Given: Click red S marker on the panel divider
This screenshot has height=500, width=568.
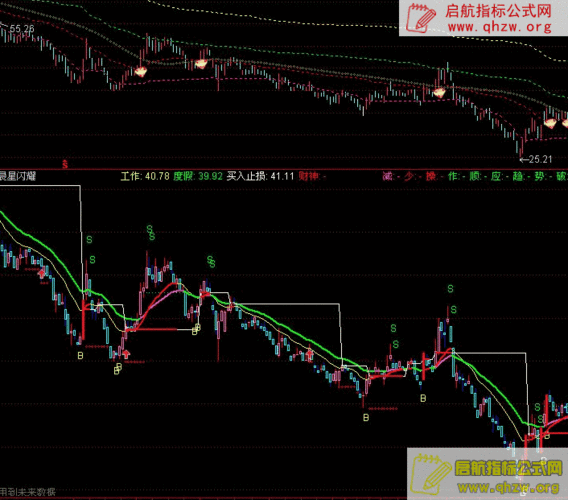Looking at the screenshot, I should coord(65,164).
